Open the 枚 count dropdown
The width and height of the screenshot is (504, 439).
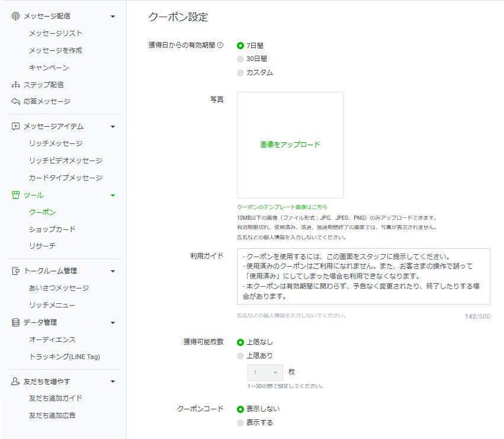(265, 373)
